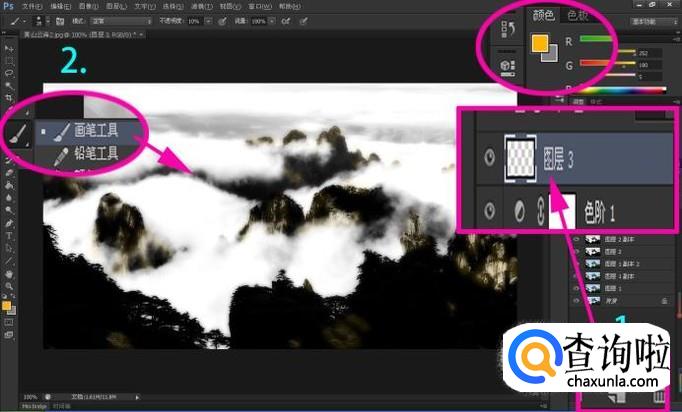Open the brush preset picker
This screenshot has height=412, width=682.
[x=41, y=21]
